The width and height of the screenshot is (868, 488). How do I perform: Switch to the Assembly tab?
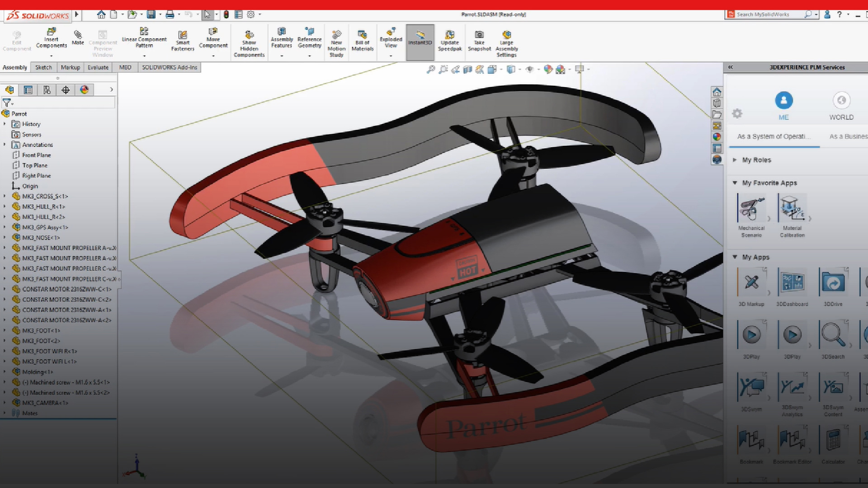tap(15, 67)
